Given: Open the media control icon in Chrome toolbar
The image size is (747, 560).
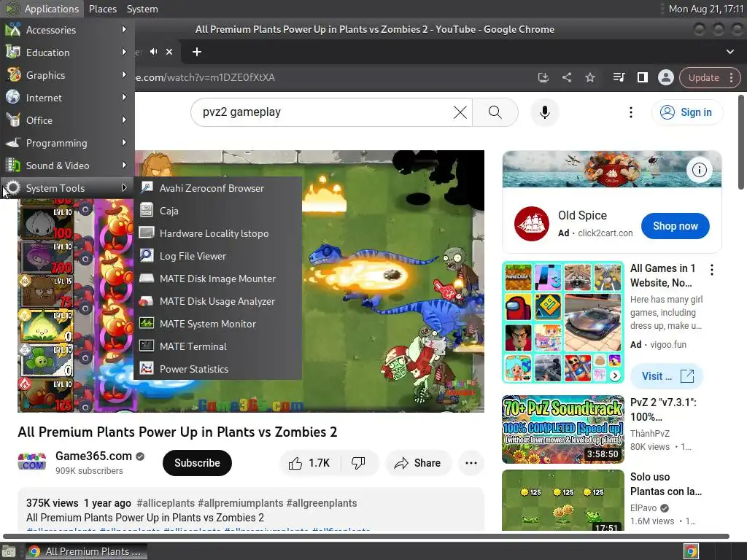Looking at the screenshot, I should [x=619, y=77].
